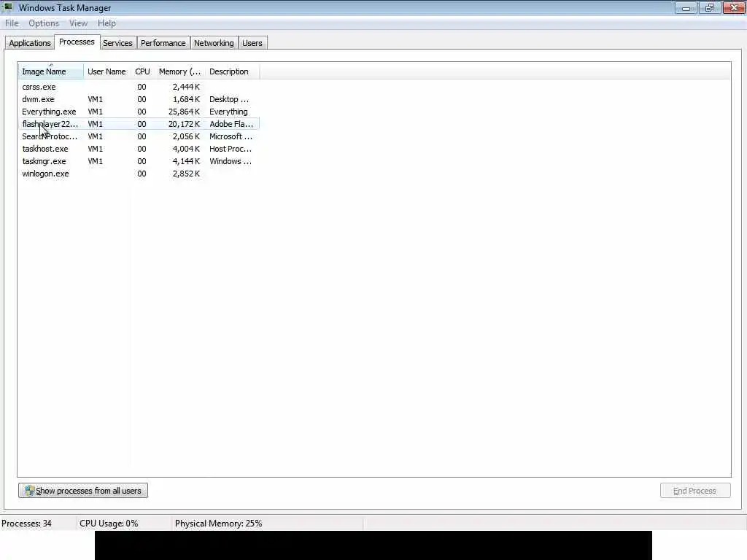Click the Physical Memory: 25% status entry
Screen dimensions: 747x560
coord(219,524)
